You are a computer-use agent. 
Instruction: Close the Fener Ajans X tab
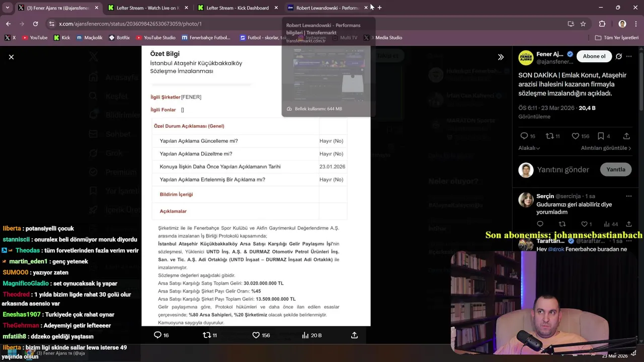click(96, 8)
